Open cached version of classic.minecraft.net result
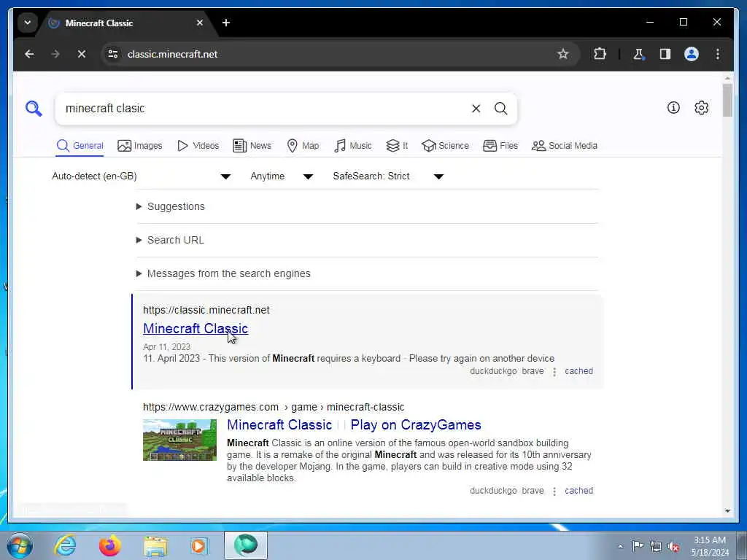 578,371
